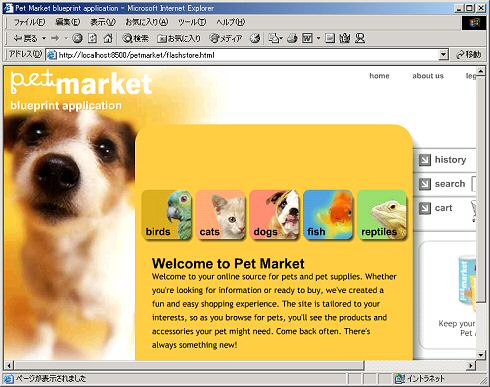Image resolution: width=490 pixels, height=387 pixels.
Task: Click the History clock icon in the toolbar
Action: click(x=255, y=38)
